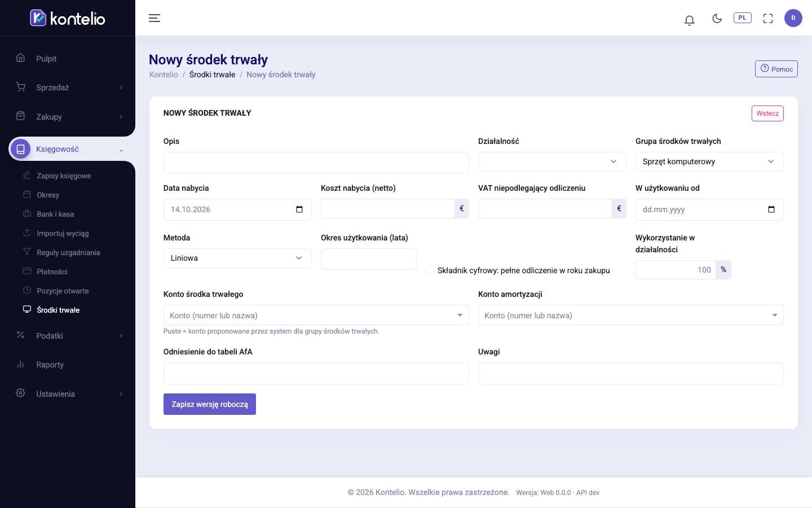This screenshot has width=812, height=508.
Task: Open the Działalność dropdown
Action: [552, 161]
